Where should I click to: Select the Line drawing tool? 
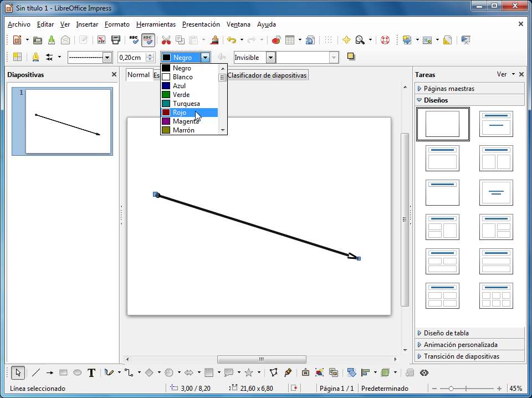[35, 373]
